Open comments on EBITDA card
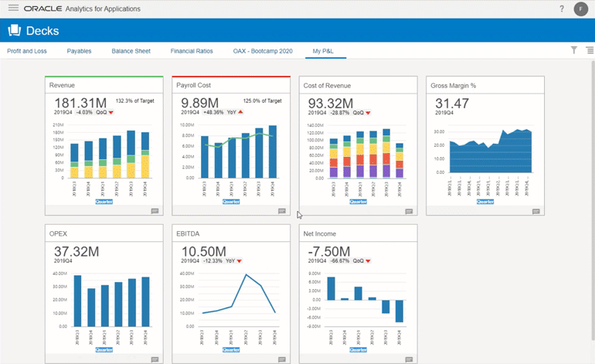 (282, 359)
